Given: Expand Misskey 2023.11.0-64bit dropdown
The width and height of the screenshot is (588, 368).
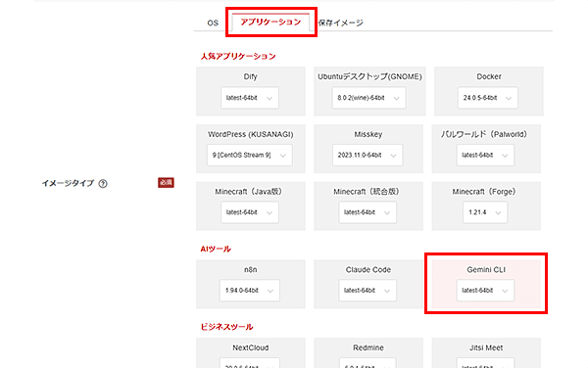Looking at the screenshot, I should [367, 155].
